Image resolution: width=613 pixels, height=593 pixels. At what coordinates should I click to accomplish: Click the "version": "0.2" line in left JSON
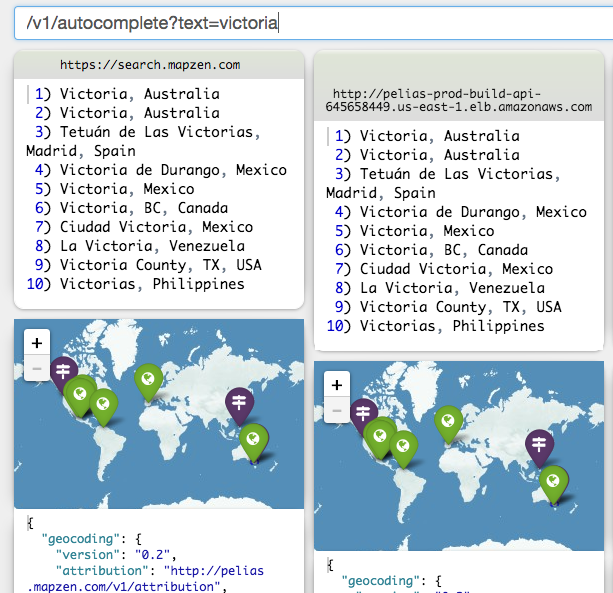(x=116, y=555)
